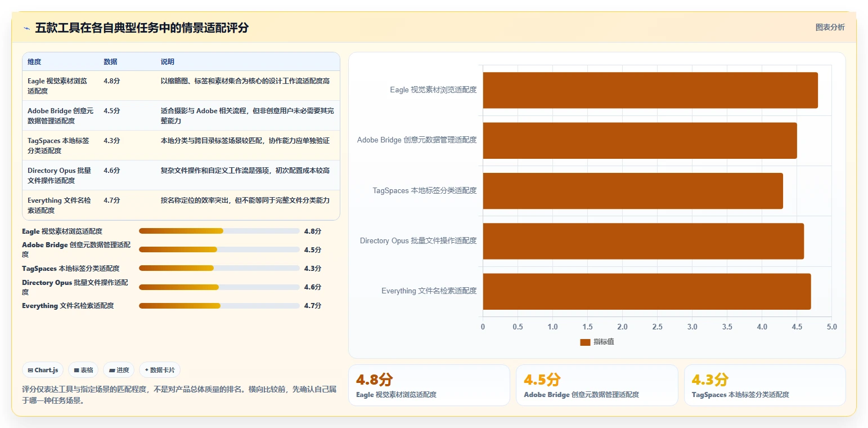Click the description starting 以缩略图、标签和素材集
Screen dimensions: 868x428
(x=245, y=81)
